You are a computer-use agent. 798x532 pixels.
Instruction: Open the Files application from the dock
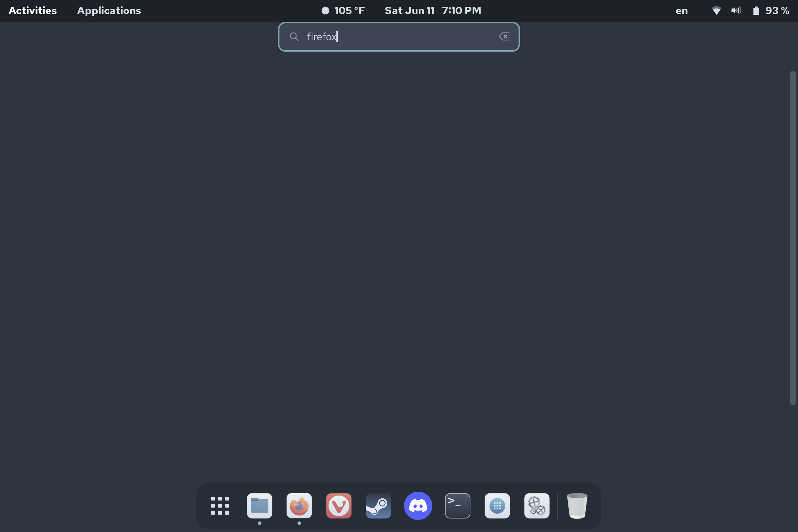point(259,506)
